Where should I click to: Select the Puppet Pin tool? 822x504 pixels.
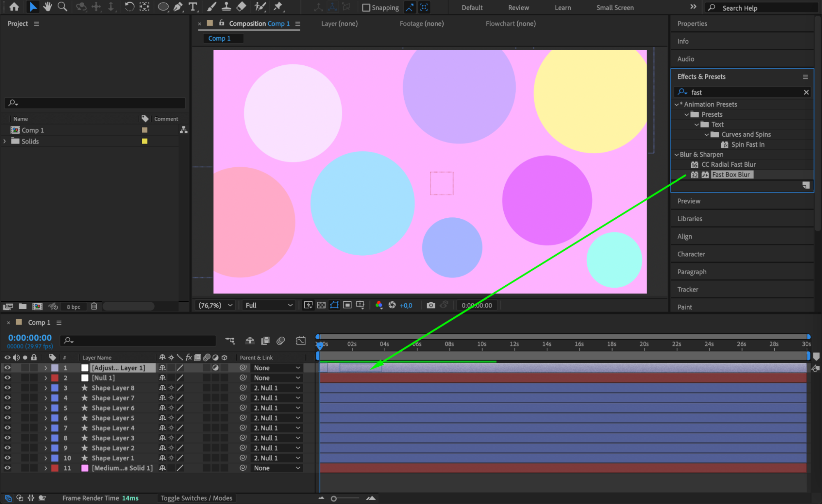pos(278,7)
